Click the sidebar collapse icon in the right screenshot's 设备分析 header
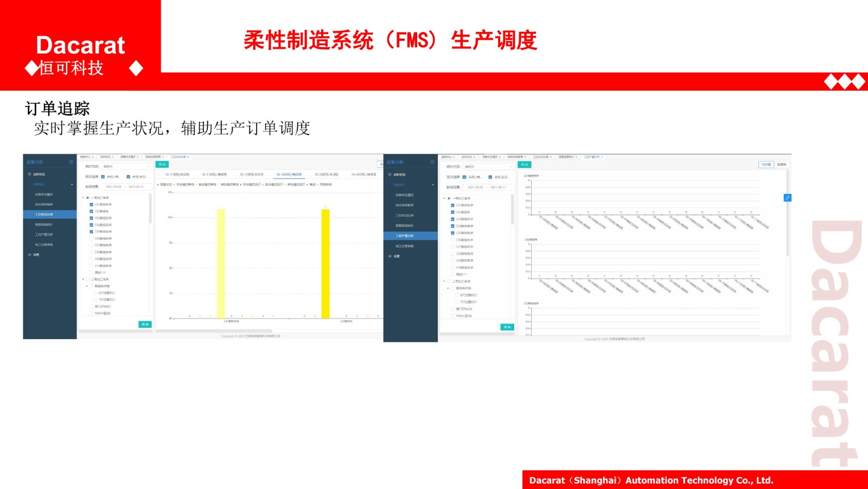This screenshot has height=489, width=868. pyautogui.click(x=432, y=162)
